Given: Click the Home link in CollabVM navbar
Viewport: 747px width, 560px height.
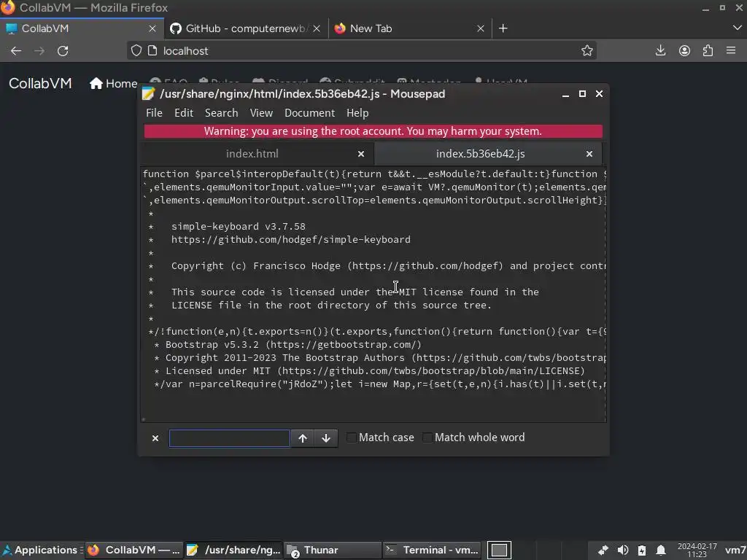Looking at the screenshot, I should click(x=113, y=84).
